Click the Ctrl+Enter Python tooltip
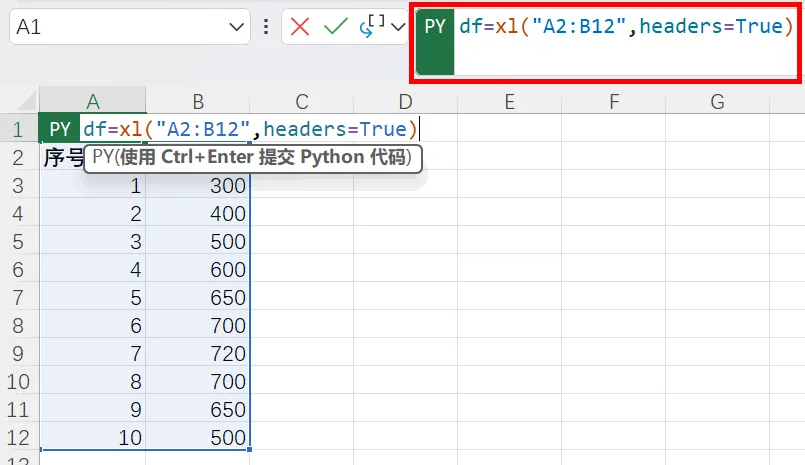This screenshot has width=805, height=465. click(253, 158)
